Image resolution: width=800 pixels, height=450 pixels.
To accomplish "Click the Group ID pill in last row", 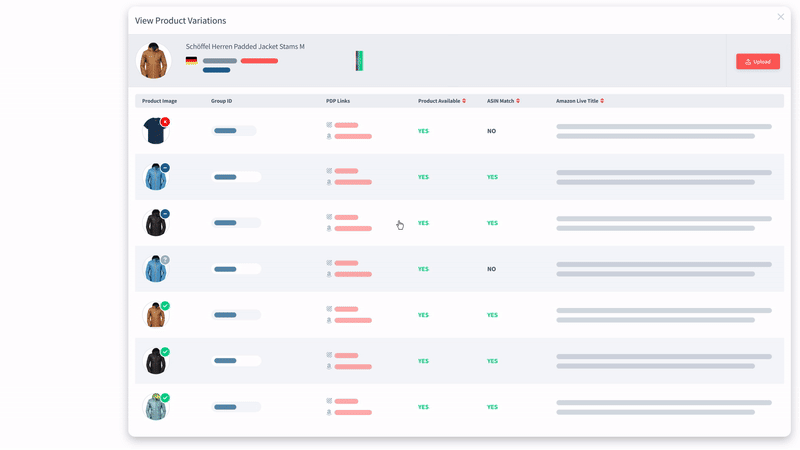I will (235, 407).
